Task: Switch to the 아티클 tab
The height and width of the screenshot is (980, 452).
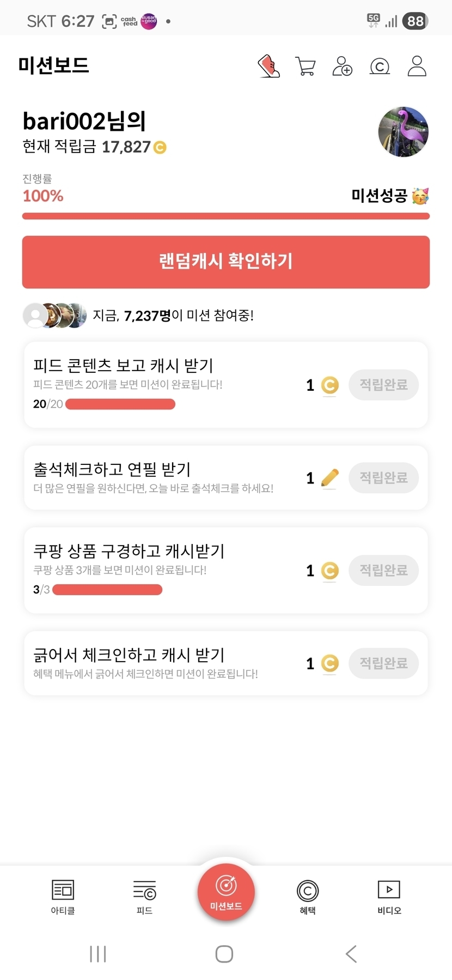Action: pyautogui.click(x=63, y=897)
